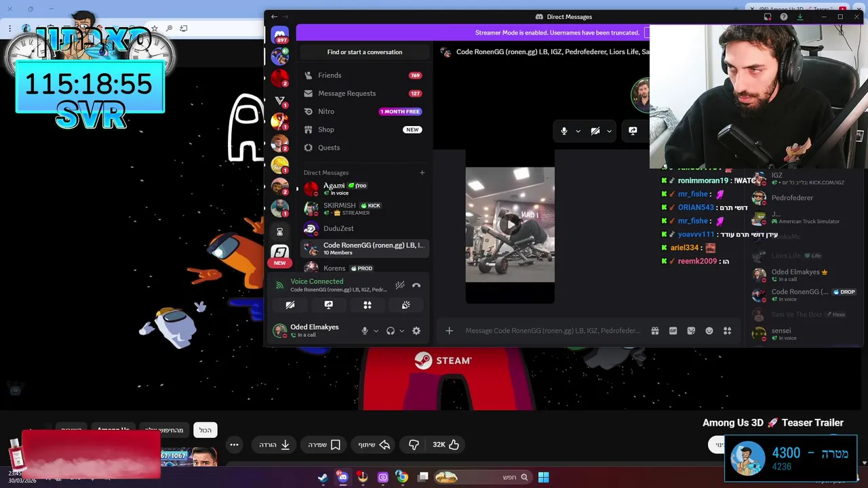Click the Windows Start button

543,477
